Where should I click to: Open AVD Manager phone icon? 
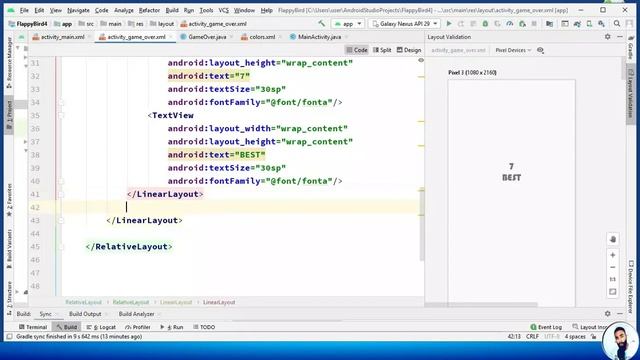(589, 24)
